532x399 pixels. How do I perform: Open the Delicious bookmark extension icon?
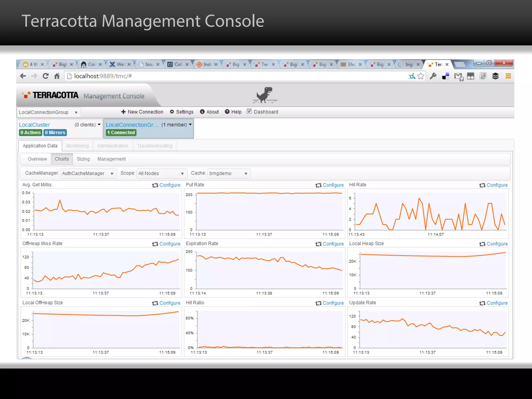click(x=445, y=76)
